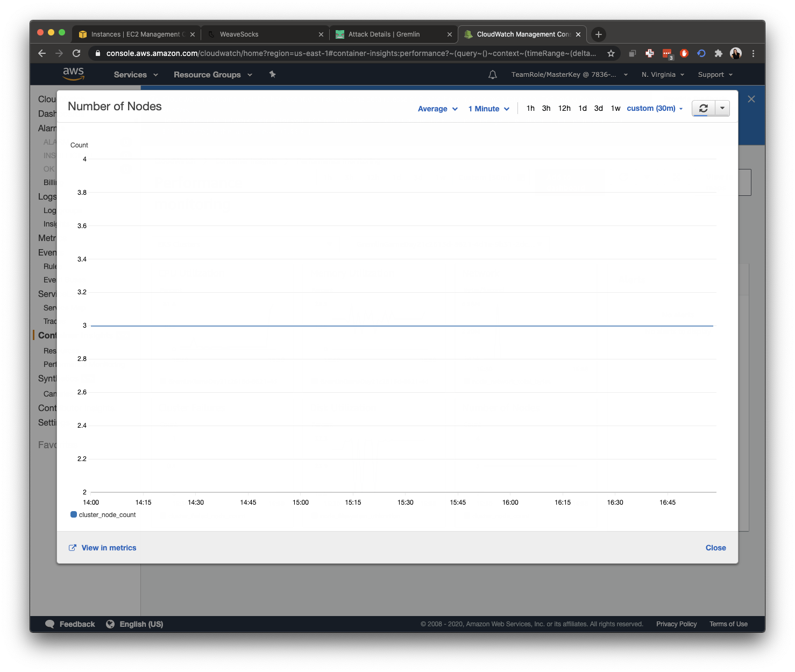This screenshot has height=672, width=795.
Task: Click the gray overlapping-squares extension icon
Action: point(633,53)
